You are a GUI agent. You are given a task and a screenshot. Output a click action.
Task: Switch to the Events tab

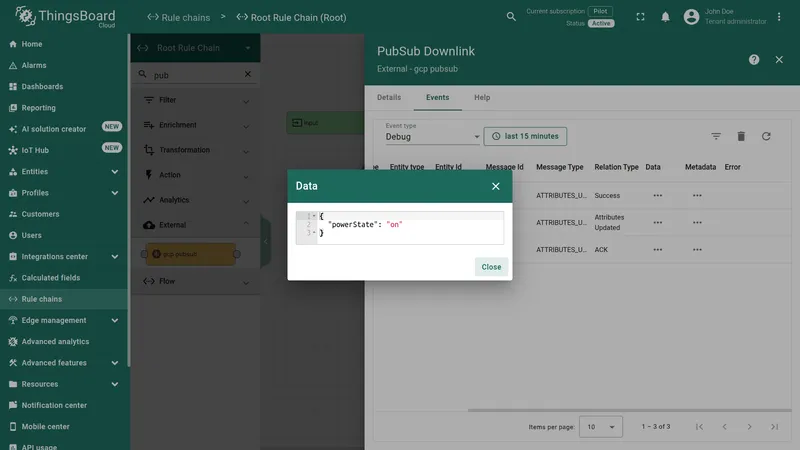pyautogui.click(x=437, y=97)
